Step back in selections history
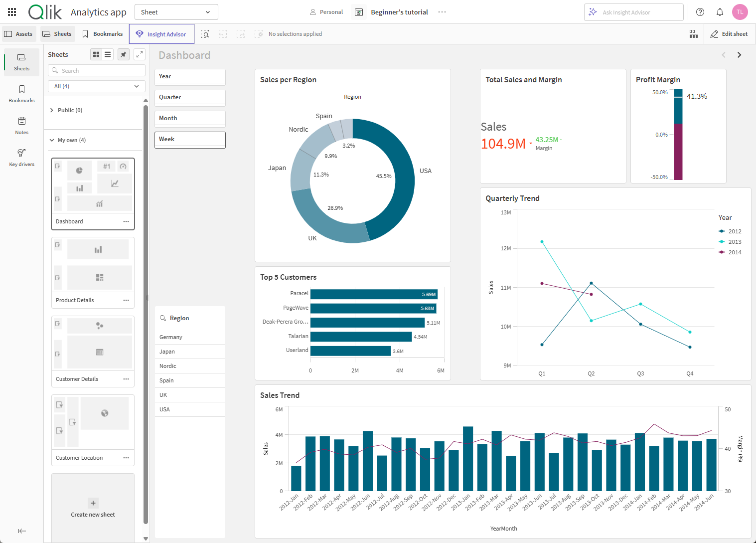The height and width of the screenshot is (543, 756). click(222, 34)
